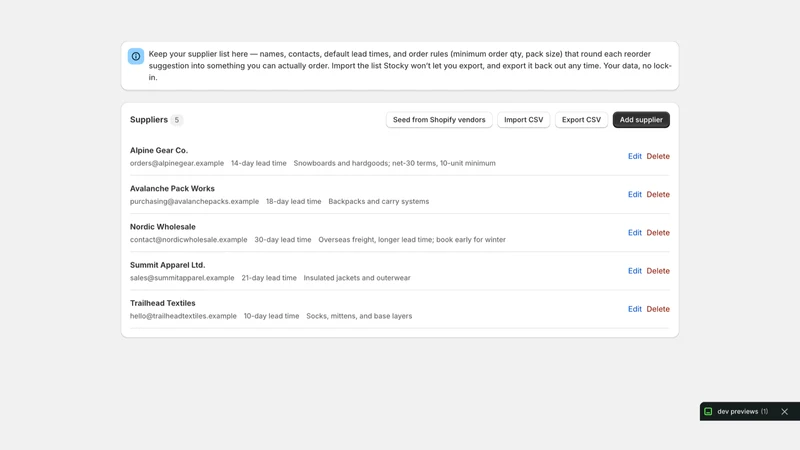Click the Export CSV button

click(x=581, y=120)
